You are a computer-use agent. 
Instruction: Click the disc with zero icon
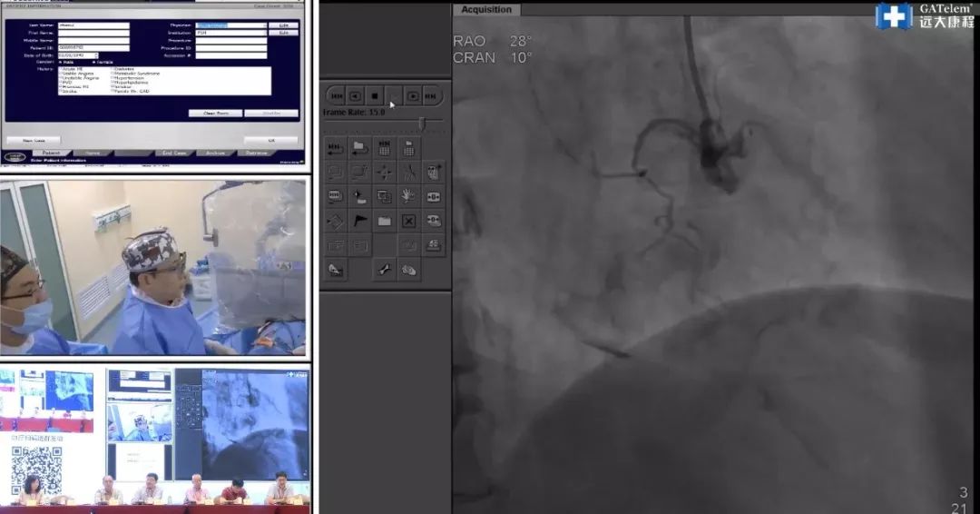click(433, 221)
